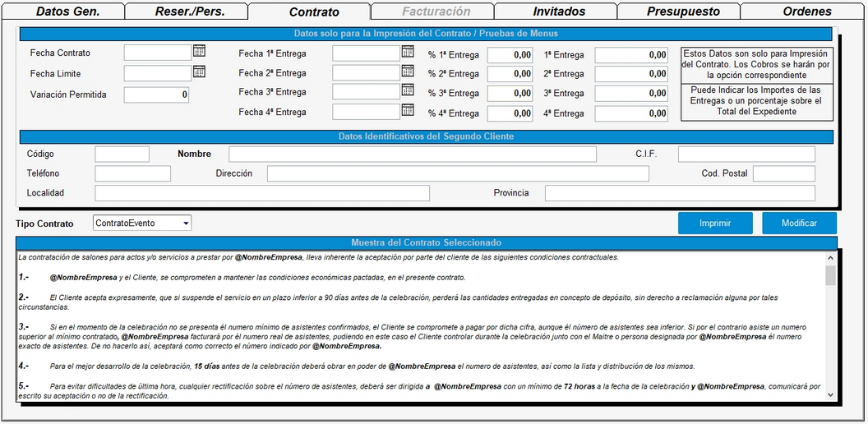868x424 pixels.
Task: Open calendar picker for Fecha 1ª Entrega
Action: (408, 52)
